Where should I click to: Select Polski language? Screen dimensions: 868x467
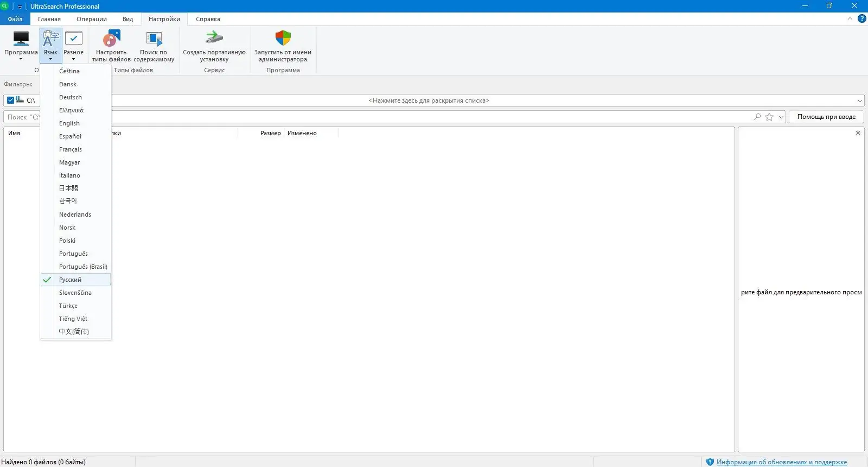click(76, 241)
